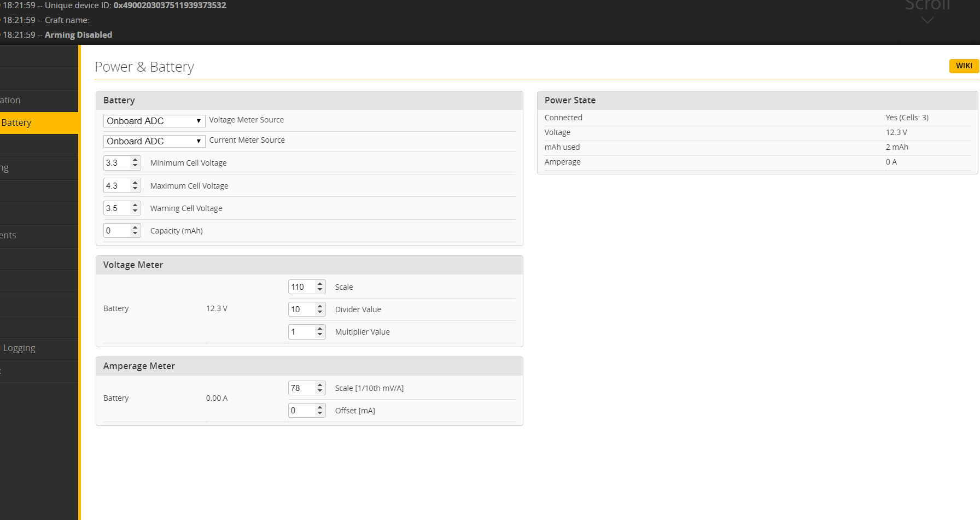Open the Logging tab in sidebar
The width and height of the screenshot is (980, 520).
click(x=39, y=348)
